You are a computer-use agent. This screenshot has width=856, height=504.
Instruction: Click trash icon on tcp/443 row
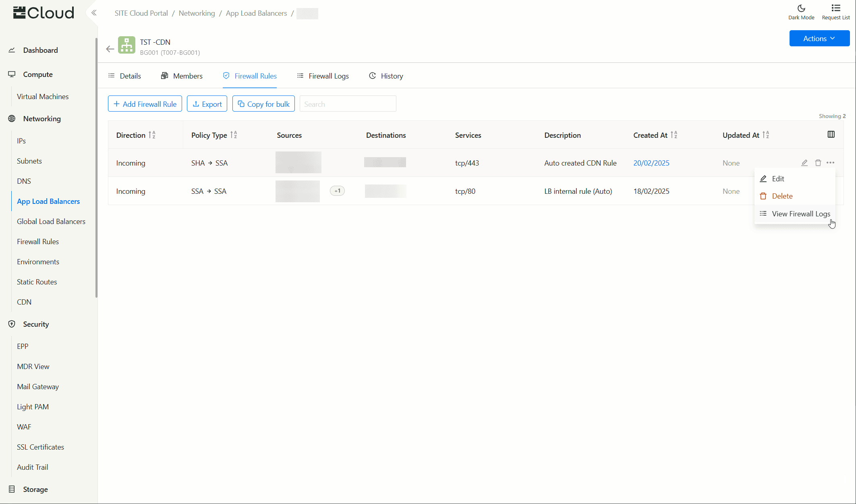pos(818,163)
